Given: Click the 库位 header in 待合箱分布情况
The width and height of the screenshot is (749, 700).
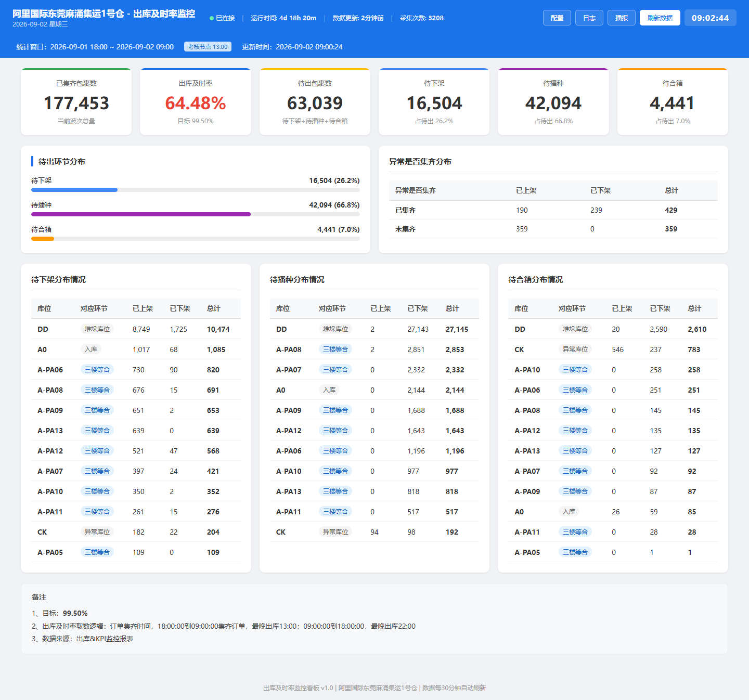Looking at the screenshot, I should [521, 308].
